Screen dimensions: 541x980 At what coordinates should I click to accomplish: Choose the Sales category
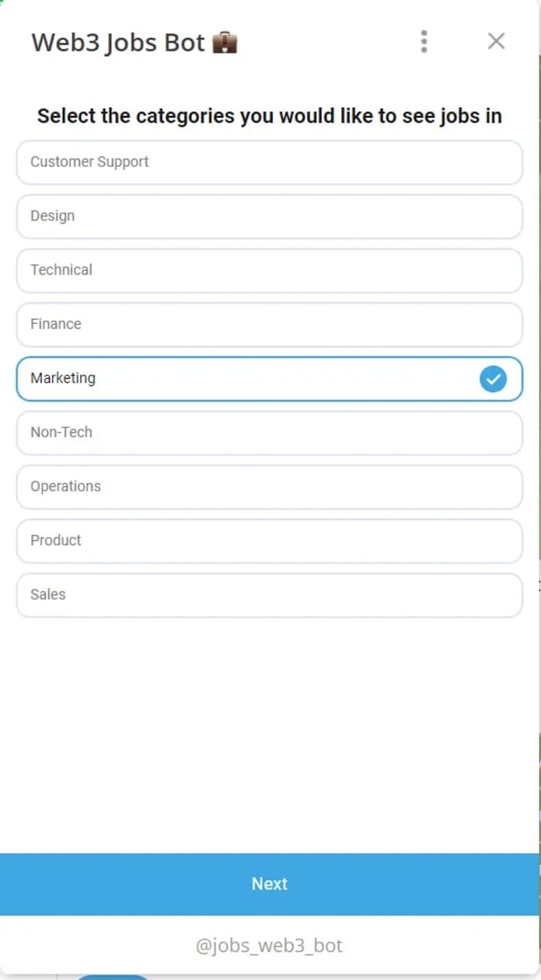click(x=269, y=596)
